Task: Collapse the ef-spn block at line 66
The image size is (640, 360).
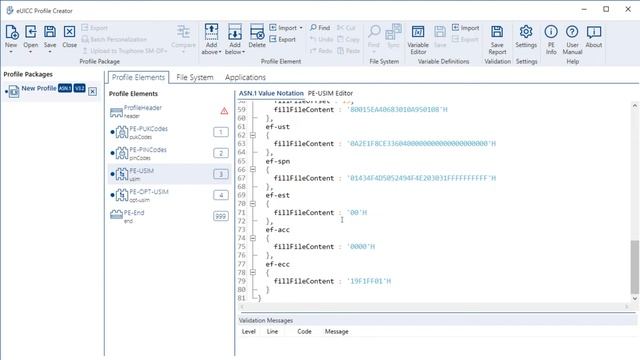Action: (x=253, y=169)
